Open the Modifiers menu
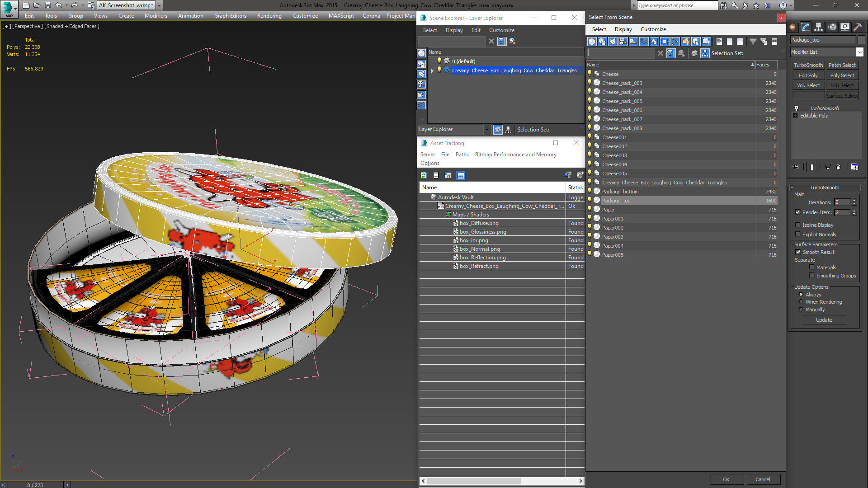Screen dimensions: 868x488 click(x=156, y=16)
